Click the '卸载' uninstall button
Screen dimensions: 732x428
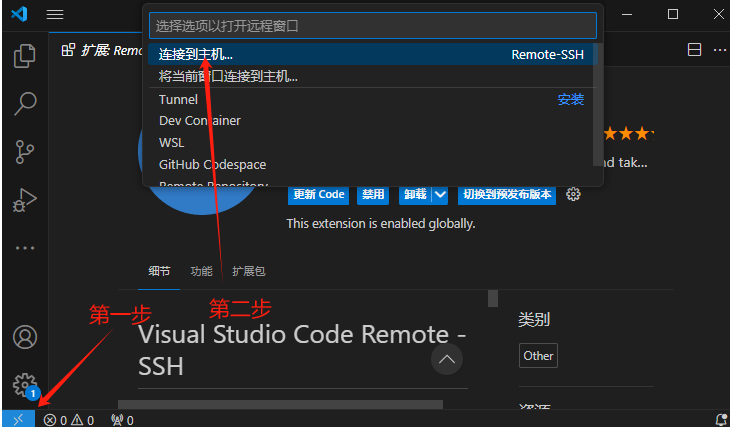coord(415,194)
